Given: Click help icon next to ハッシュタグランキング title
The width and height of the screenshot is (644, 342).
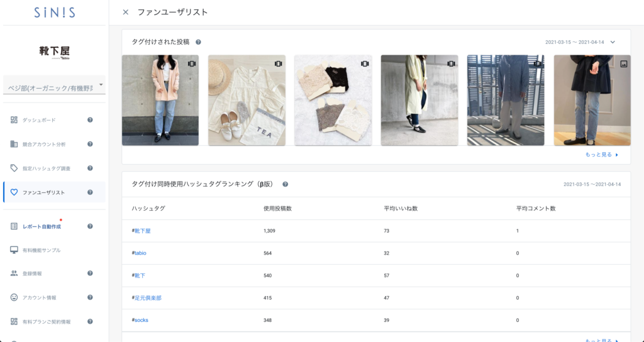Looking at the screenshot, I should coord(285,184).
